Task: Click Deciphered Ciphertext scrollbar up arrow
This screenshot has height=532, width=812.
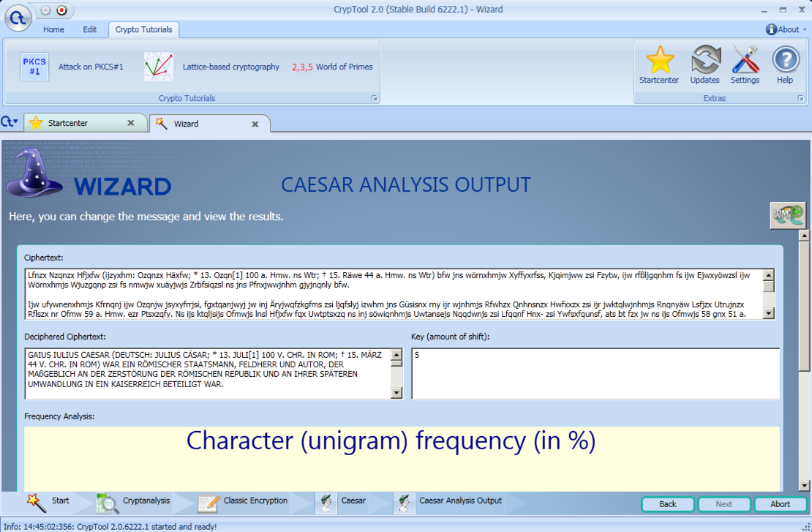Action: [x=396, y=355]
